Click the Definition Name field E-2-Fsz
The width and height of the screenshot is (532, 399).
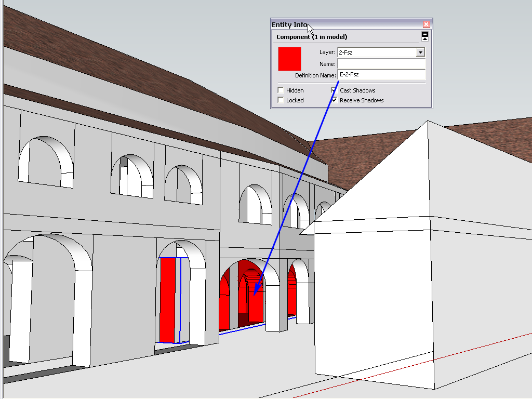[x=381, y=75]
